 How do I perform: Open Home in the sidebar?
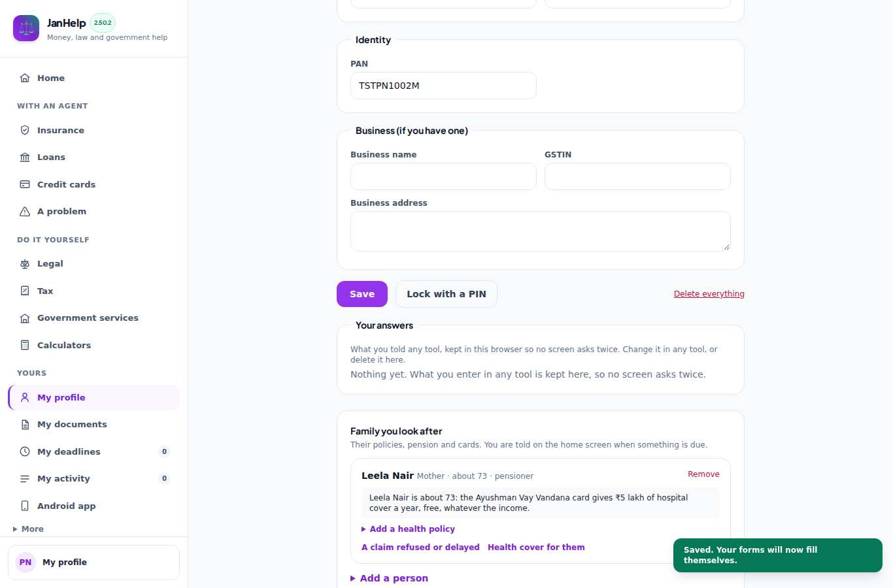click(93, 78)
